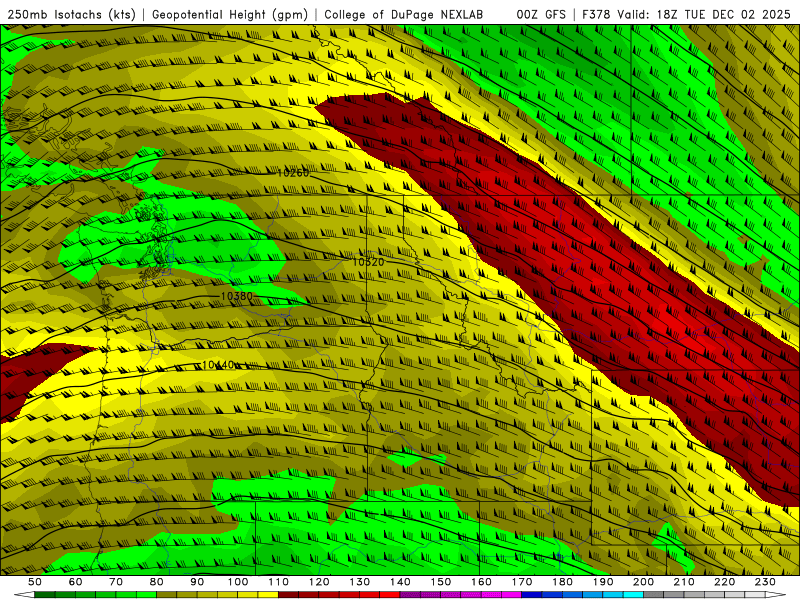Image resolution: width=800 pixels, height=600 pixels.
Task: Click the colorbar value 90
Action: [197, 582]
